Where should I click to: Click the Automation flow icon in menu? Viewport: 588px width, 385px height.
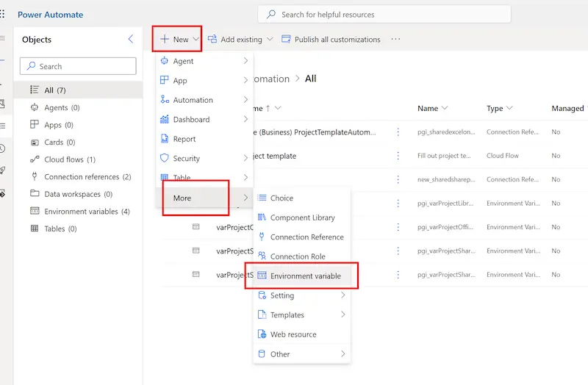click(164, 99)
